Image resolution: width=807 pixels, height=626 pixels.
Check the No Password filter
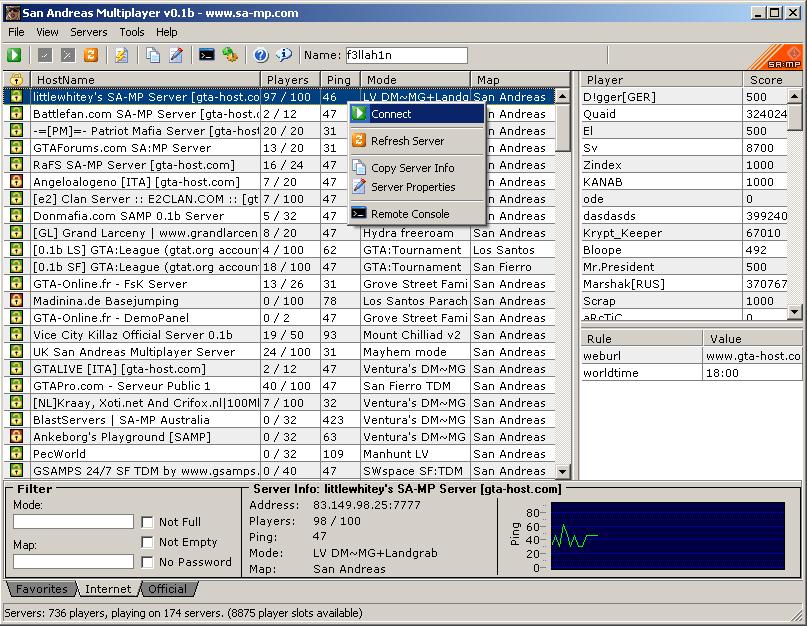pos(147,562)
